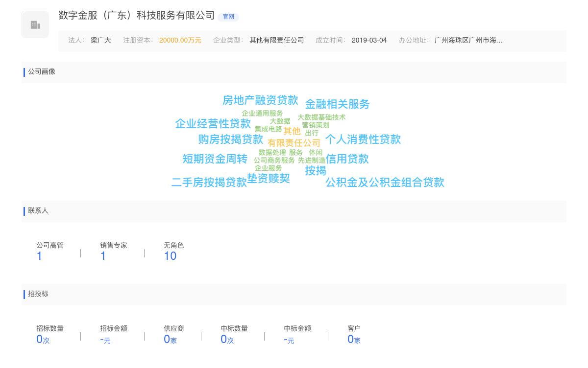Open 中标数量 value 0次
Image resolution: width=588 pixels, height=368 pixels.
click(x=227, y=339)
